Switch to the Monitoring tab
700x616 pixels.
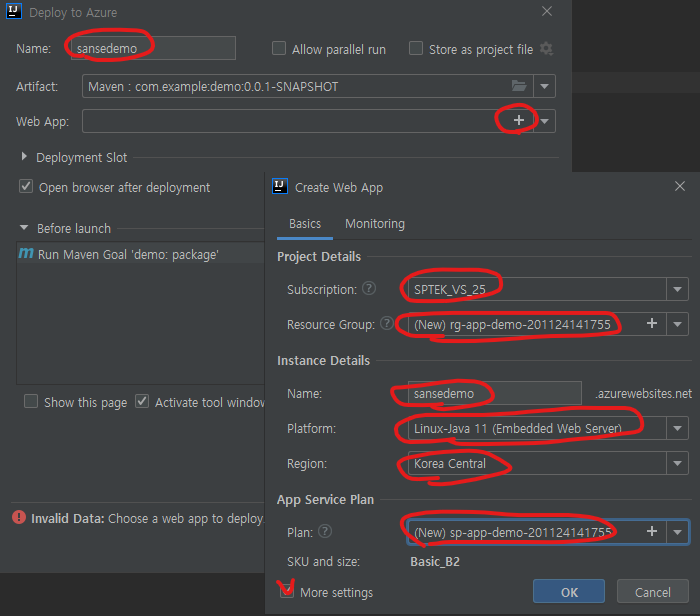click(375, 223)
